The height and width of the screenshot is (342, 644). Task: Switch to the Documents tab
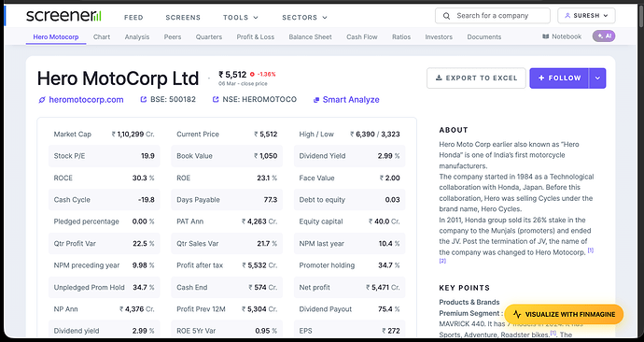[484, 37]
